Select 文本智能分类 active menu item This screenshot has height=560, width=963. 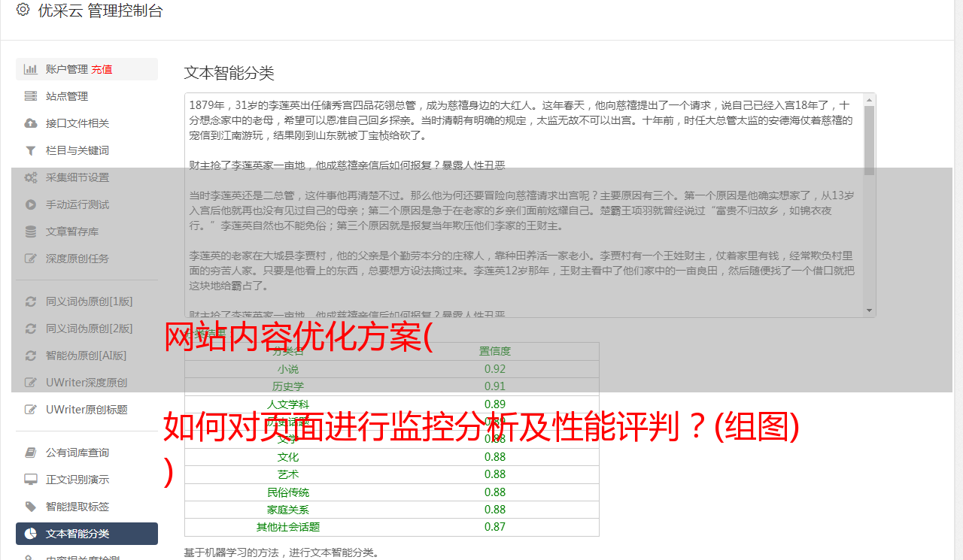(87, 534)
